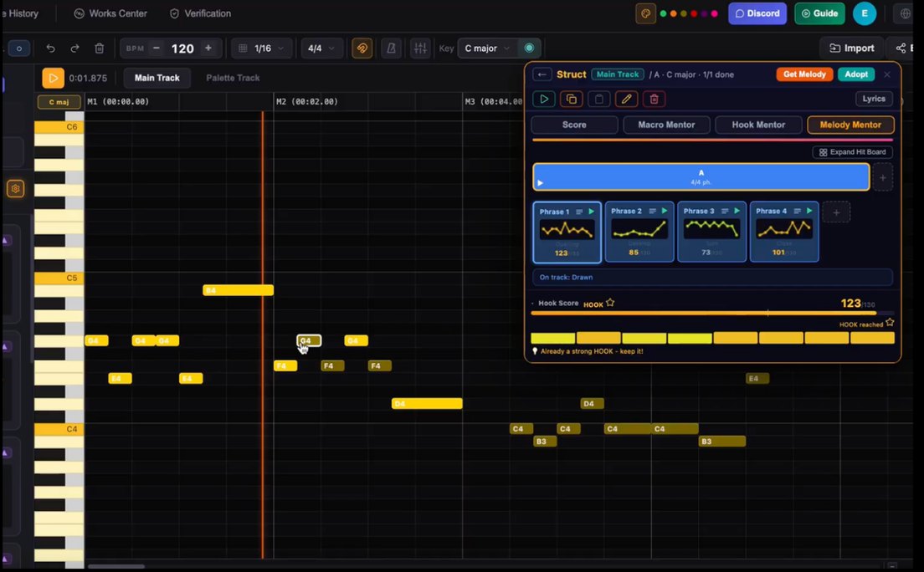Switch to Palette Track tab
This screenshot has width=924, height=572.
[x=233, y=78]
